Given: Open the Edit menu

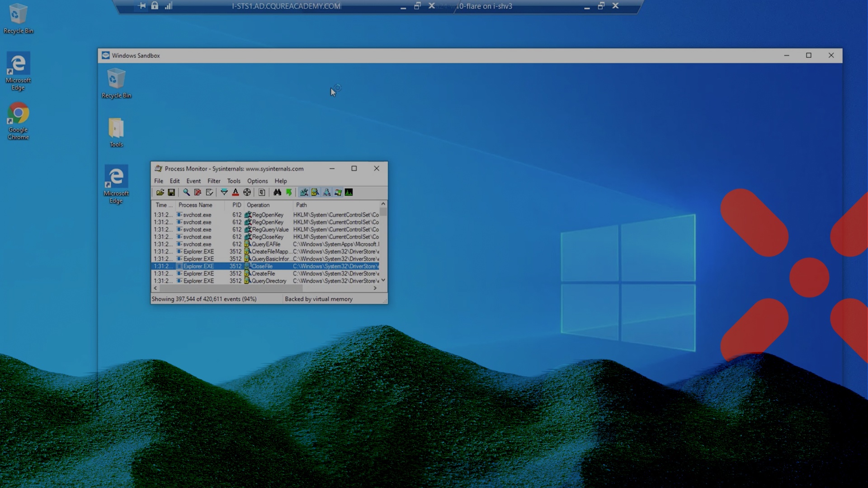Looking at the screenshot, I should pos(175,181).
